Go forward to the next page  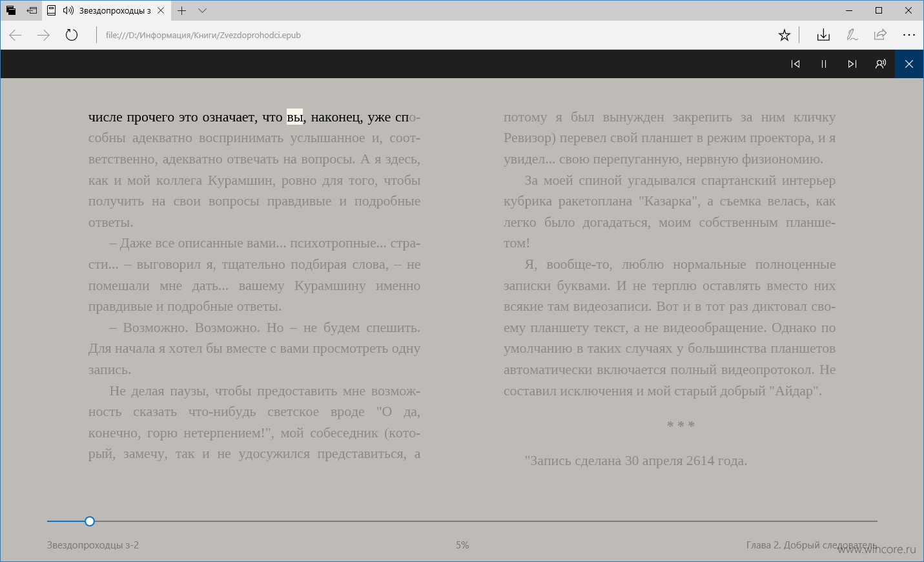(x=43, y=35)
